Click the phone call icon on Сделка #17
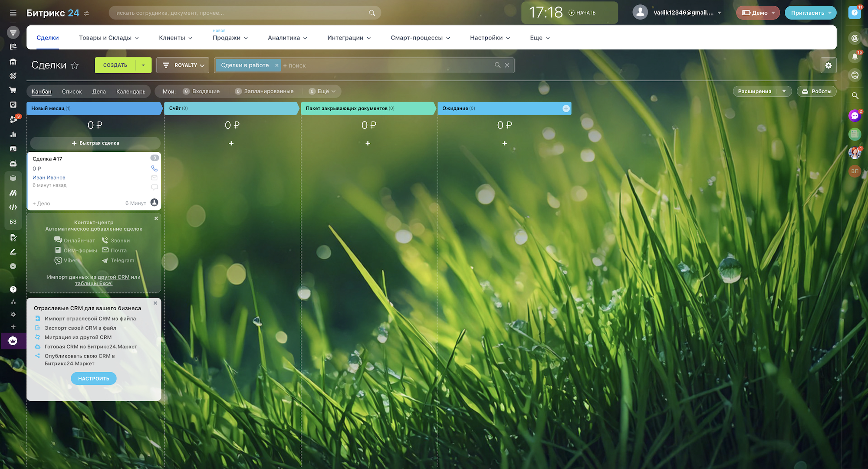 point(154,168)
